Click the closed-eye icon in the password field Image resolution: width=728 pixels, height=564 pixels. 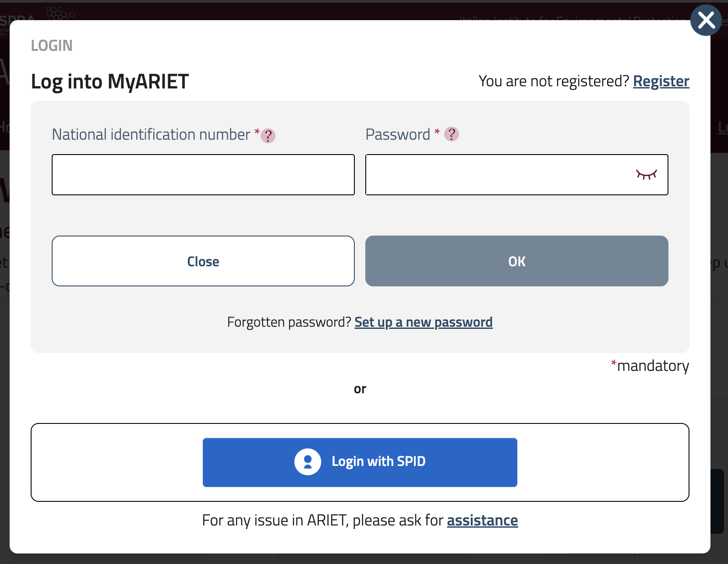(x=647, y=174)
